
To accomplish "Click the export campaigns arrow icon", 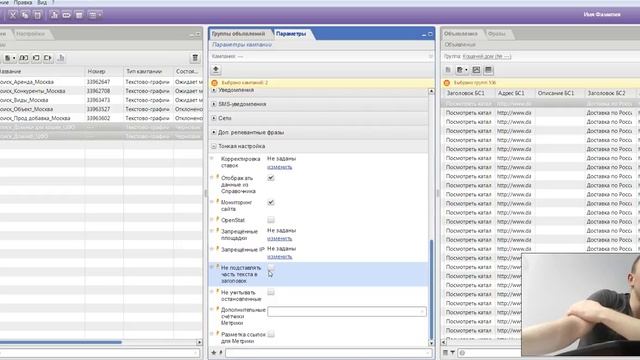I will click(x=48, y=58).
